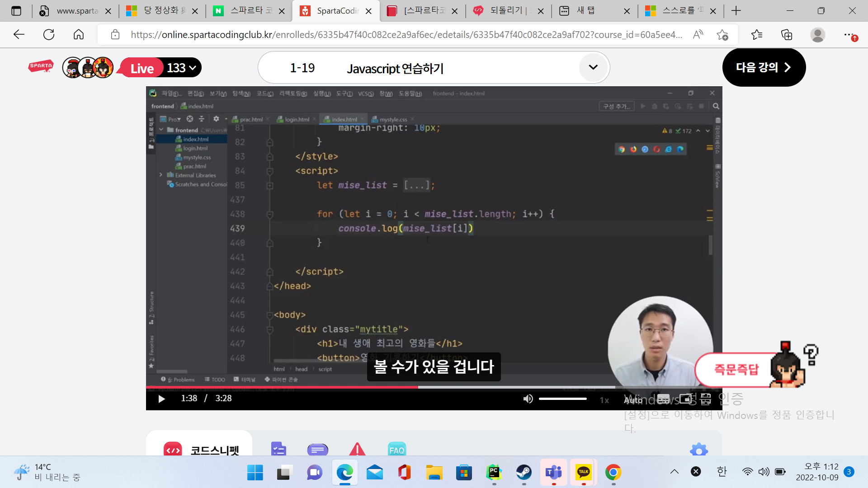View site information lock icon
Image resolution: width=868 pixels, height=488 pixels.
(115, 35)
